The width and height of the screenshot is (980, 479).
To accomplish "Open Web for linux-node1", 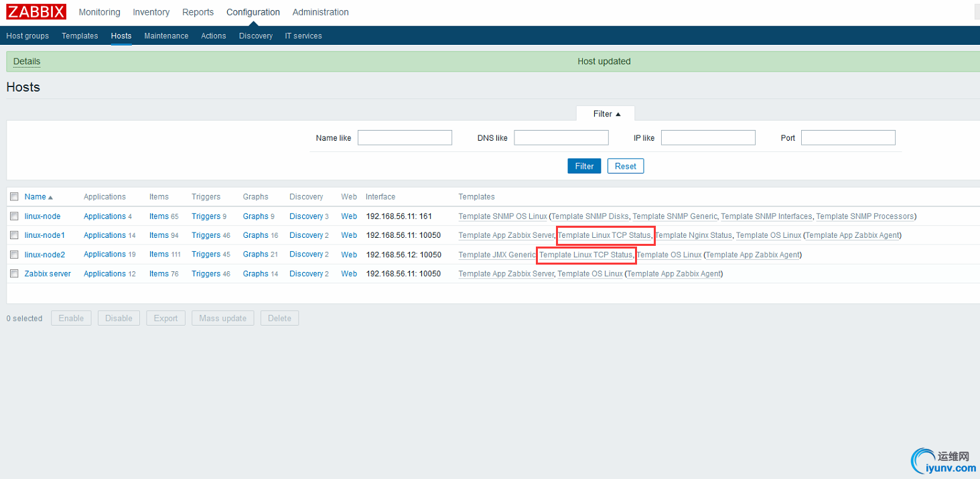I will [349, 235].
